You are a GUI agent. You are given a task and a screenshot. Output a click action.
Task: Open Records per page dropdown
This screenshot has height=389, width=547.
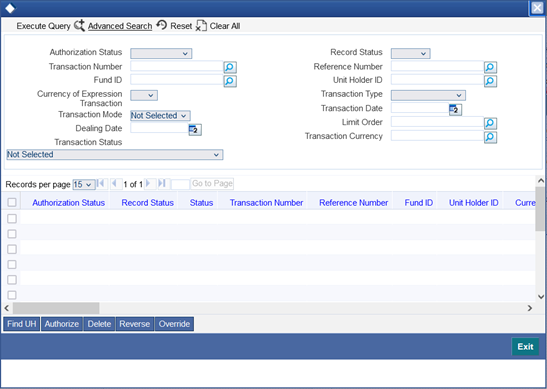[x=84, y=184]
